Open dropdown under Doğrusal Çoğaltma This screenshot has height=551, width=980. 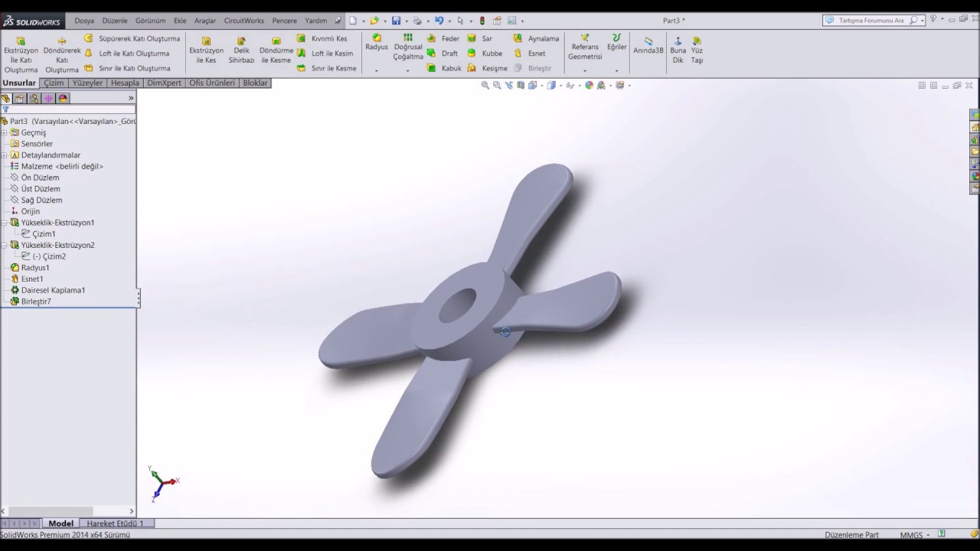pos(408,70)
